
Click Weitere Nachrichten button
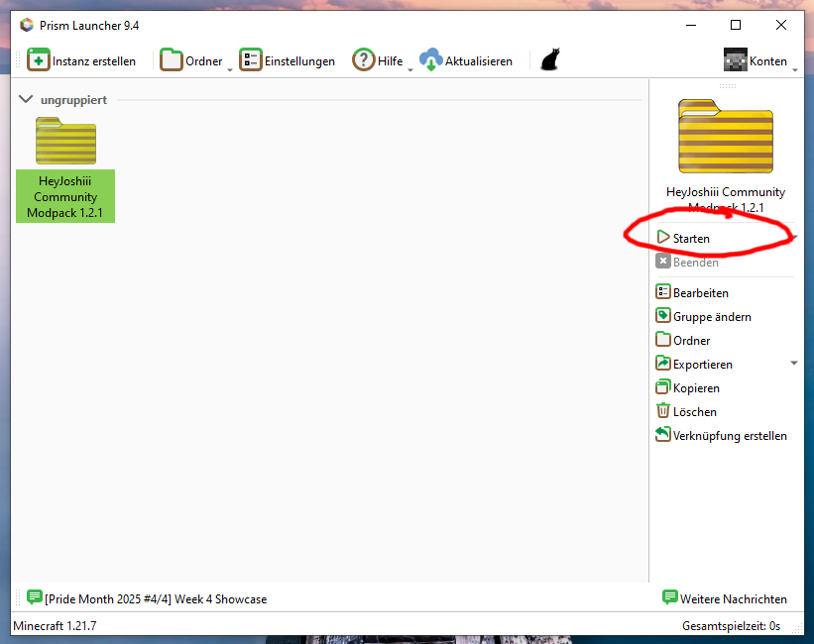725,598
